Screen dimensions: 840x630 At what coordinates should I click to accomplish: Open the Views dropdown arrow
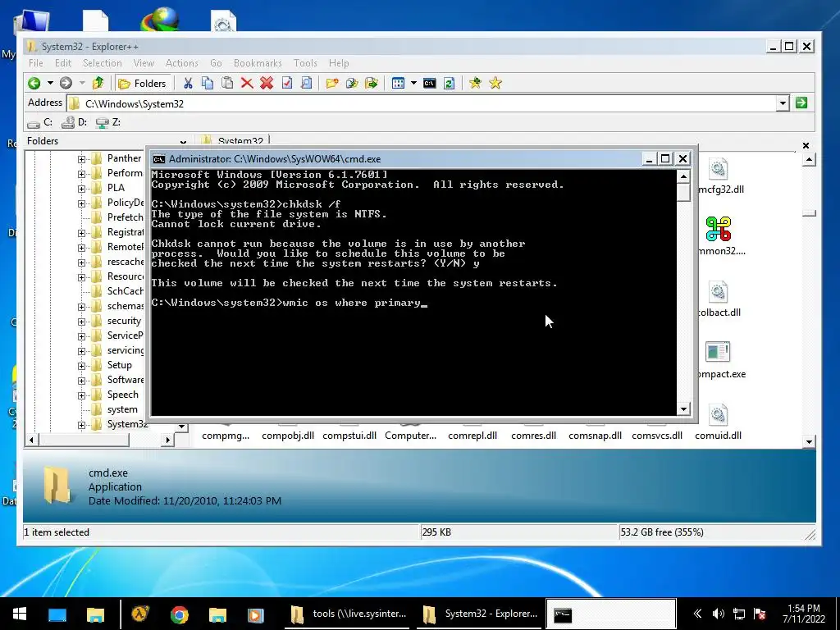pos(413,83)
